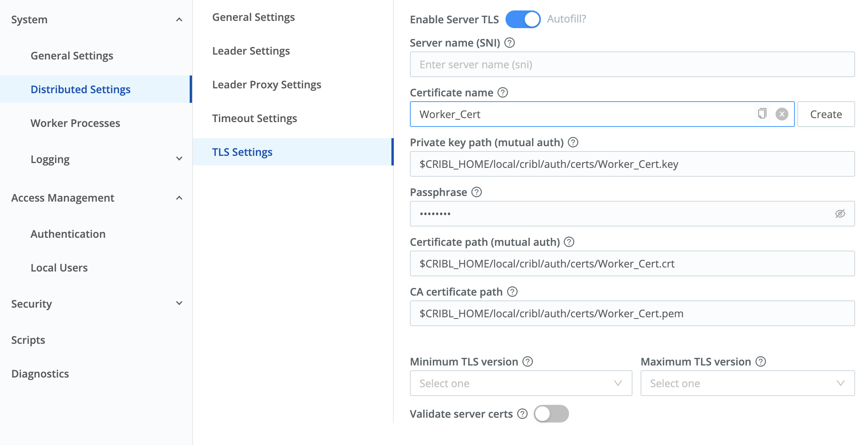The image size is (868, 445).
Task: Open the Passphrase help tooltip
Action: pos(477,192)
